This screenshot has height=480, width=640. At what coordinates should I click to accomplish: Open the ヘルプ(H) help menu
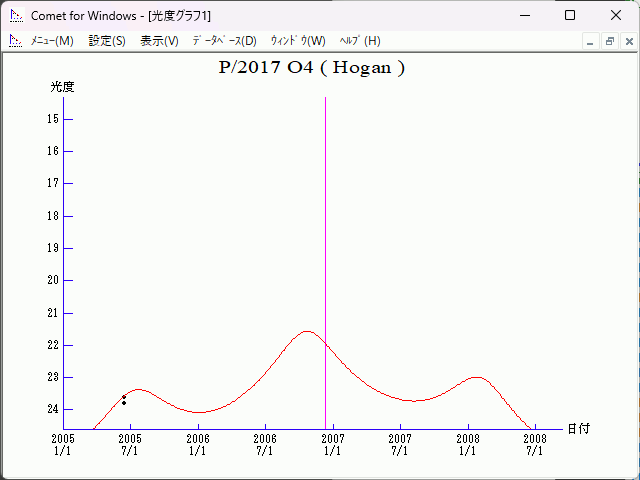pyautogui.click(x=360, y=41)
